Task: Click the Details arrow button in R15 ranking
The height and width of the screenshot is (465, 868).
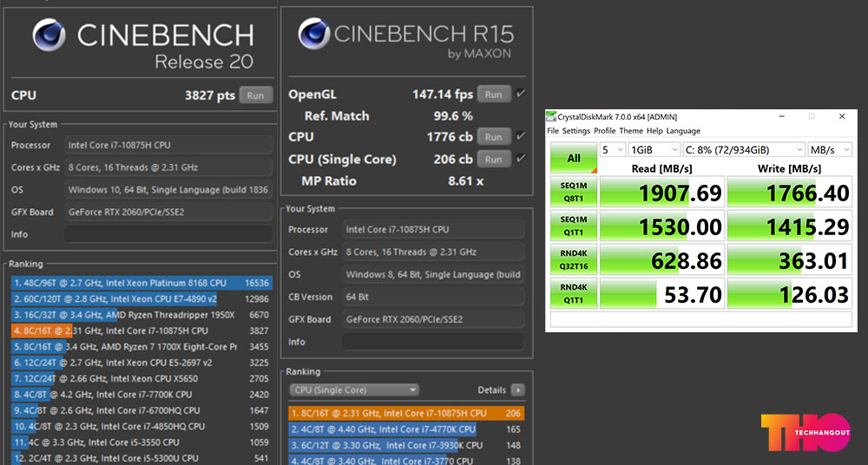Action: pos(517,390)
